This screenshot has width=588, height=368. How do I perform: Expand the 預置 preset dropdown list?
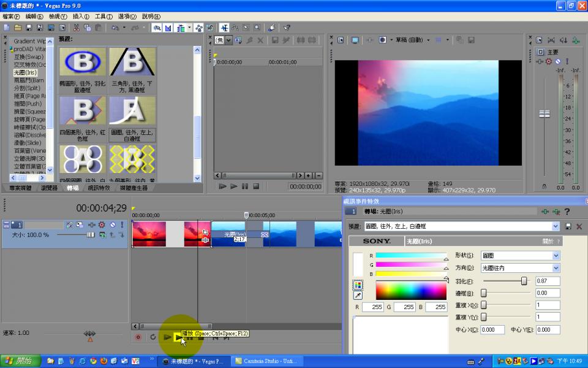tap(556, 226)
